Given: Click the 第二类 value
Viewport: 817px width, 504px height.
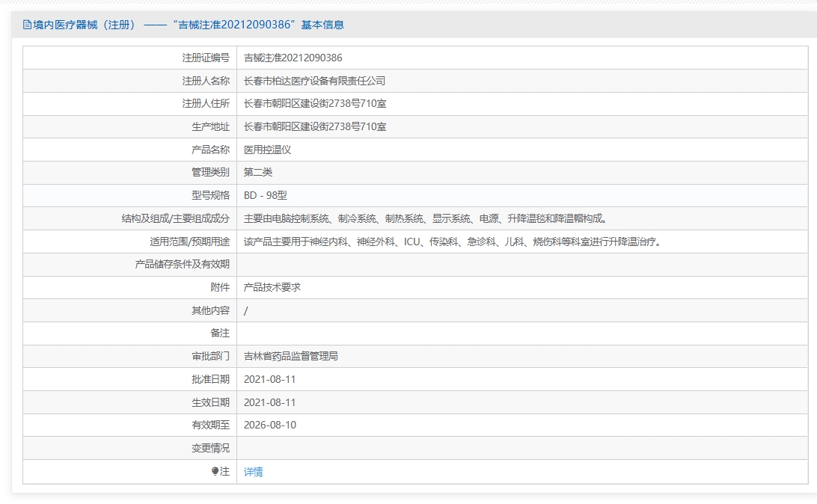Looking at the screenshot, I should pyautogui.click(x=258, y=172).
